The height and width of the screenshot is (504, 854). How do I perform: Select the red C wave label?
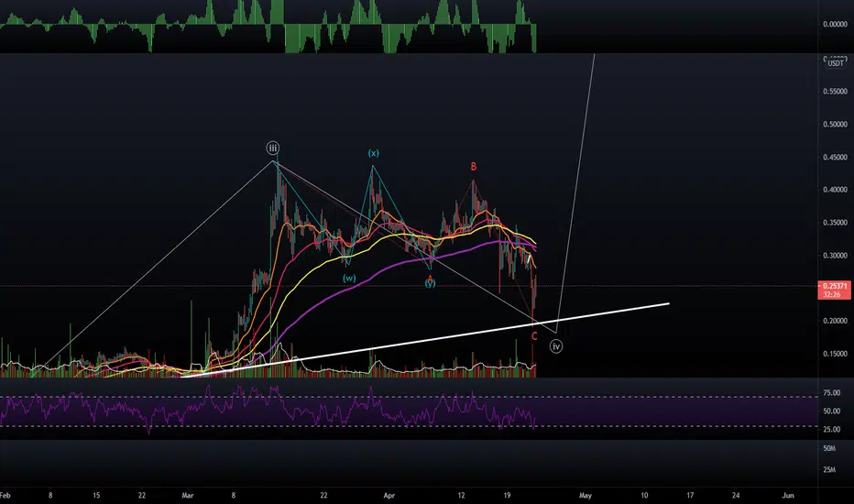click(534, 336)
